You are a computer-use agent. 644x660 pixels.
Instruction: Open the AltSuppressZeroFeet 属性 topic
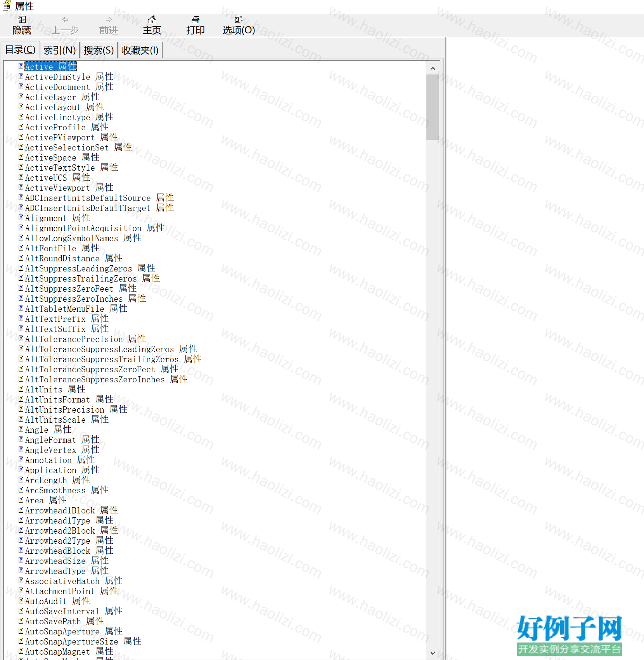point(81,289)
